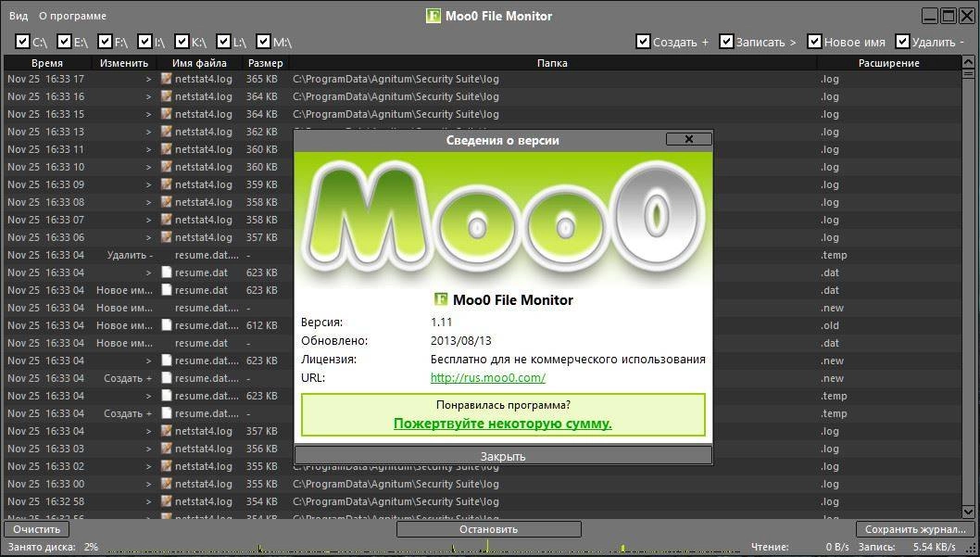This screenshot has width=980, height=557.
Task: Toggle the I:\ drive checkbox
Action: (144, 42)
